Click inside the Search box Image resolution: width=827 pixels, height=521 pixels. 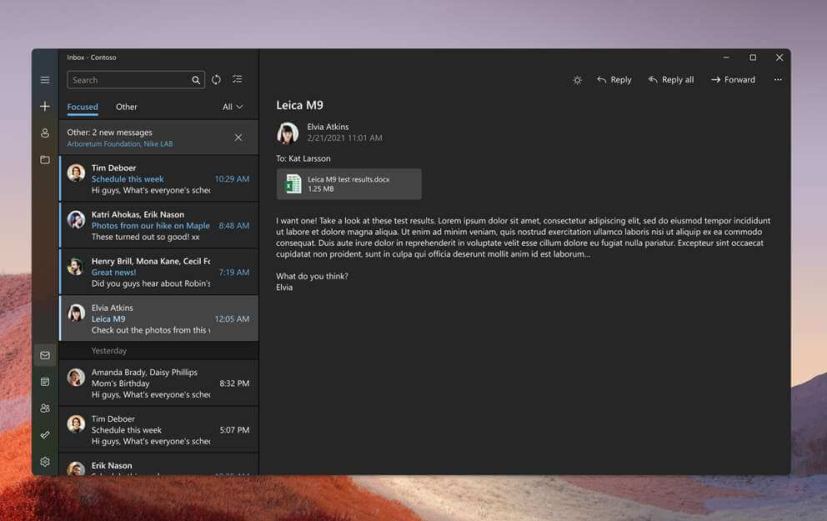pyautogui.click(x=128, y=80)
